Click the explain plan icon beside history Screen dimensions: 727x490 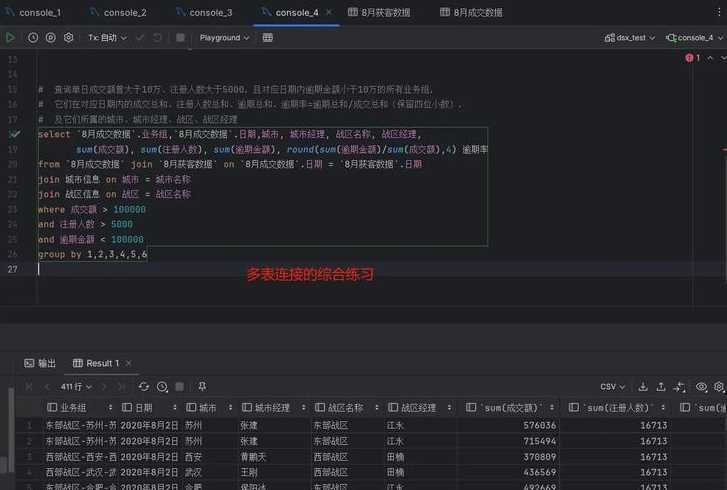tap(51, 38)
